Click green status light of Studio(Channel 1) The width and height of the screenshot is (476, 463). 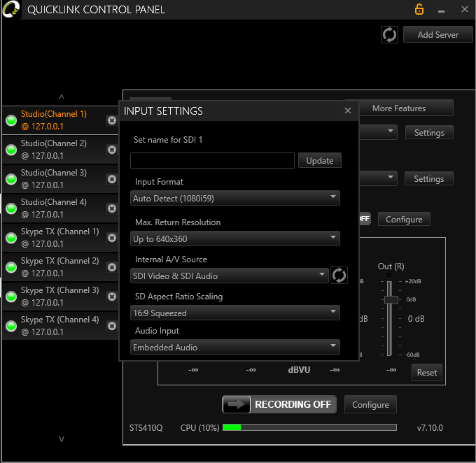[11, 120]
